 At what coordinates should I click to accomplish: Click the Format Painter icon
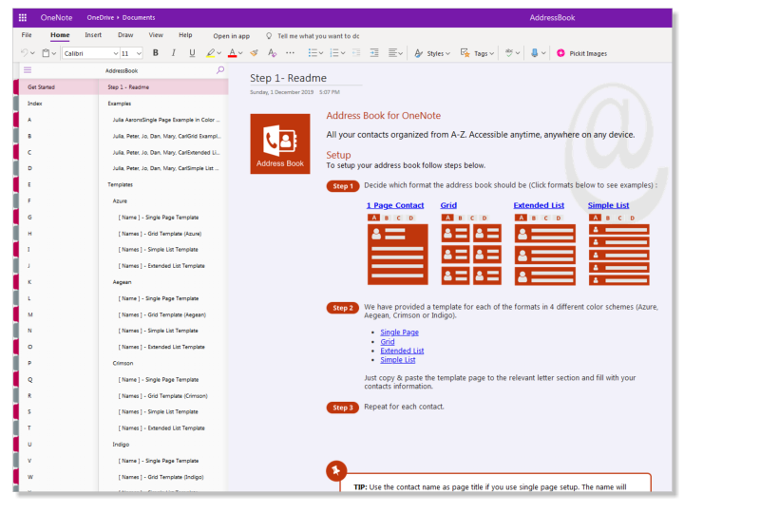click(254, 52)
